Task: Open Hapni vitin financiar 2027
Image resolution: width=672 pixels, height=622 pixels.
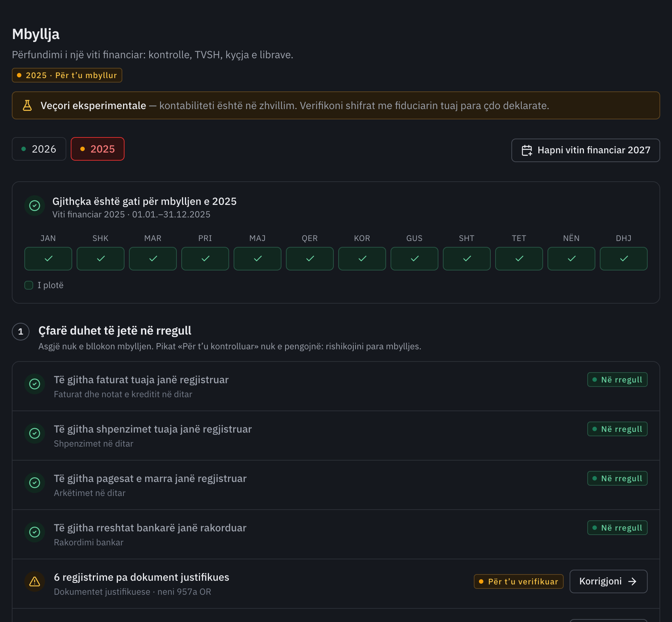Action: (586, 150)
